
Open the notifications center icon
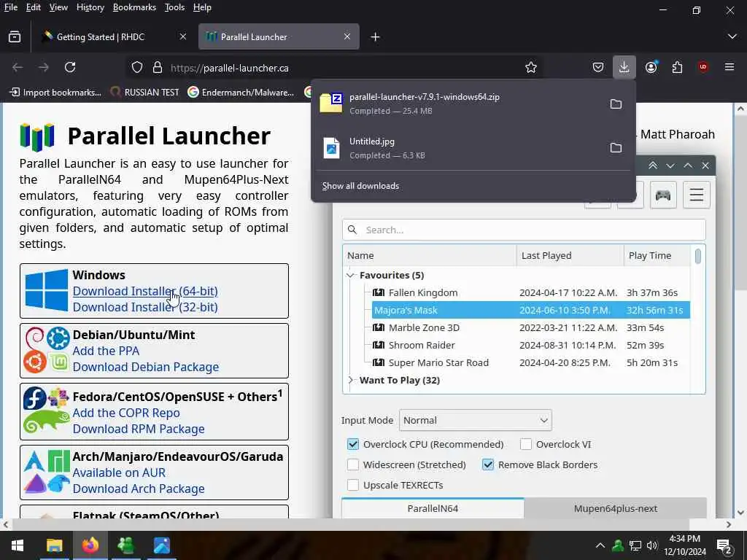tap(724, 545)
